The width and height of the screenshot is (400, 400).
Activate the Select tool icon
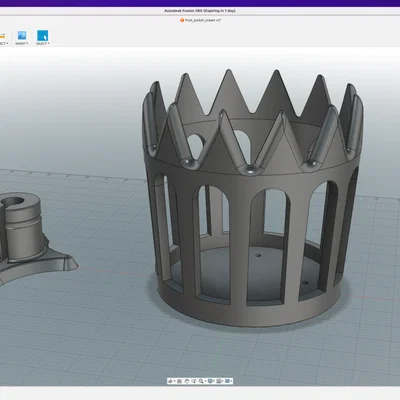pos(42,35)
